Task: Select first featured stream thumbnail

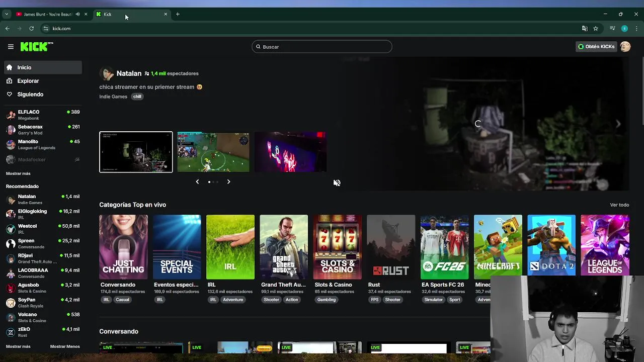Action: [x=136, y=152]
